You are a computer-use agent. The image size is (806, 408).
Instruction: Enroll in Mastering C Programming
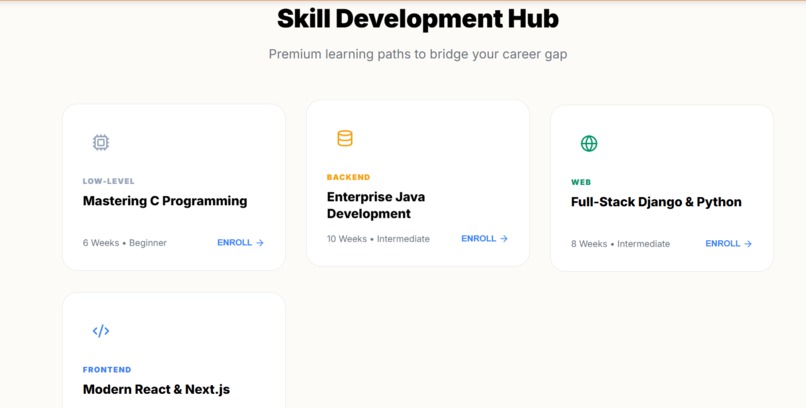pyautogui.click(x=241, y=243)
